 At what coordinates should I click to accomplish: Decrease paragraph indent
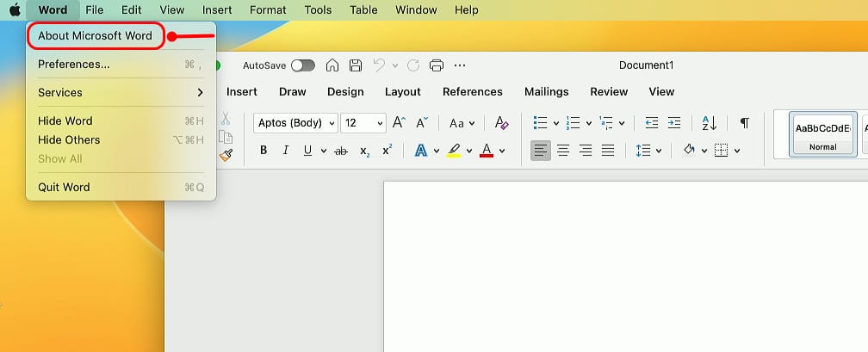click(x=652, y=123)
